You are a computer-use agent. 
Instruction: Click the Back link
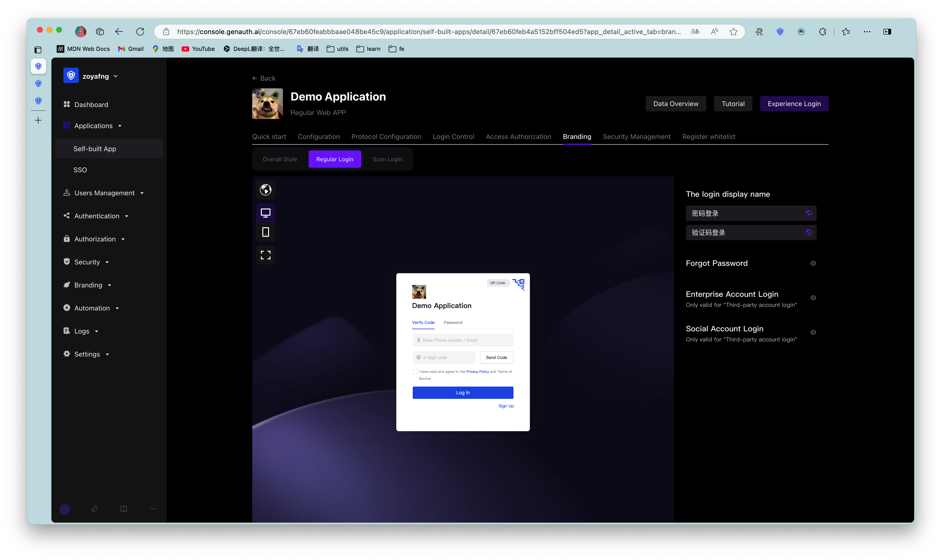pos(264,78)
